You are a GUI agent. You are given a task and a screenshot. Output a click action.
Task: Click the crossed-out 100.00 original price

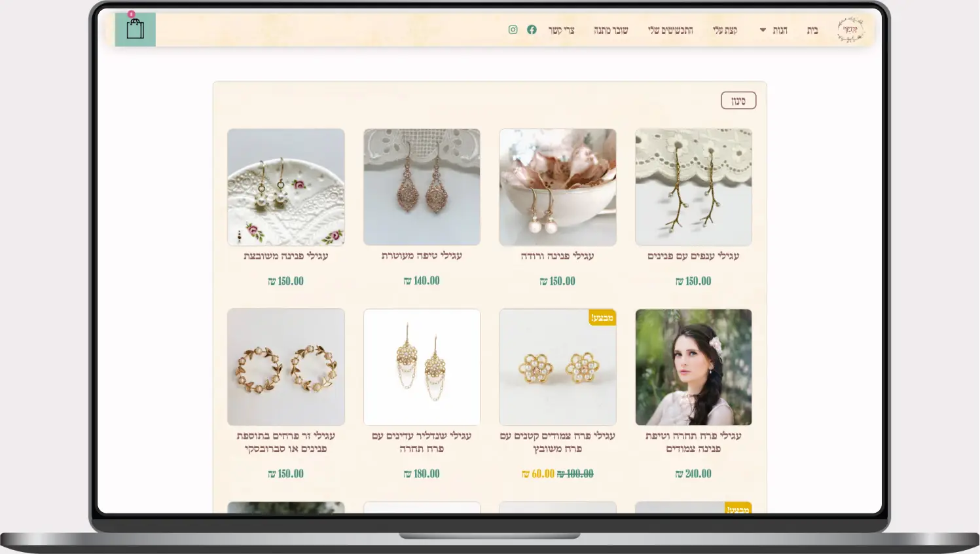tap(575, 473)
